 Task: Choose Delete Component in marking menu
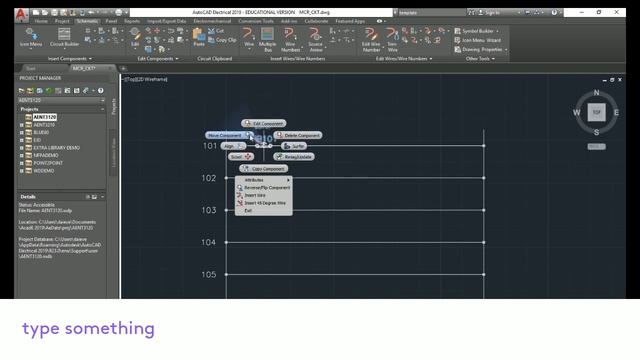click(x=298, y=135)
